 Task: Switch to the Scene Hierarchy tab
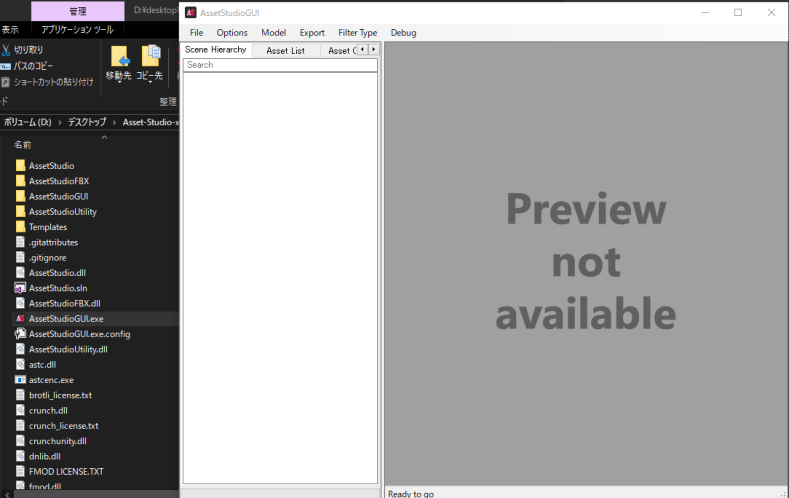click(215, 49)
